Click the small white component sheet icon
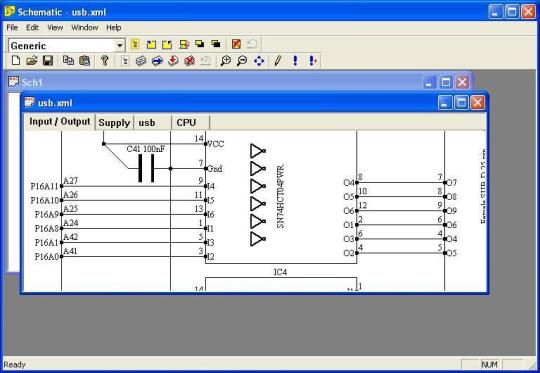 tap(125, 61)
